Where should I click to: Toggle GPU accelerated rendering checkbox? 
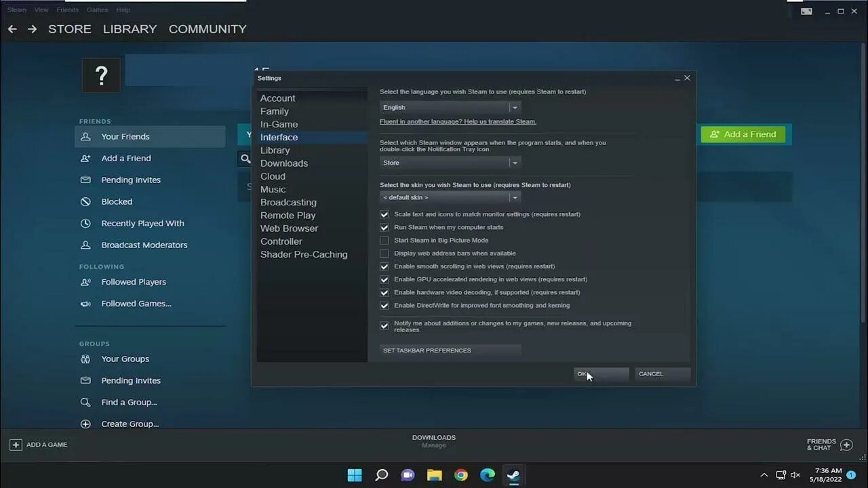point(384,279)
